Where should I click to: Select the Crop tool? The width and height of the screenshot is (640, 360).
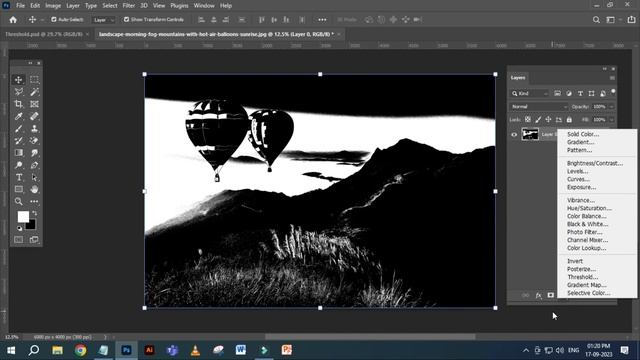[18, 104]
